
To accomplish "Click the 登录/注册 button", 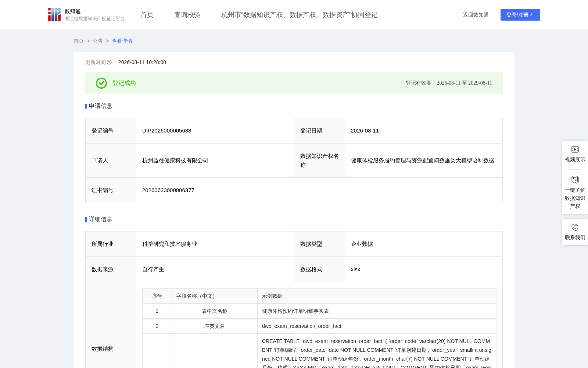I will coord(520,15).
